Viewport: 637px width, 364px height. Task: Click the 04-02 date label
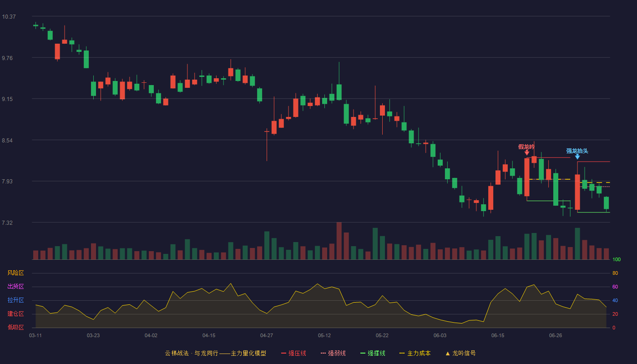(151, 335)
